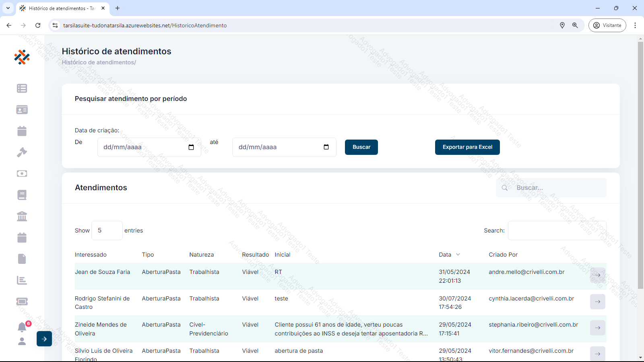Focus the Search text box above table
Image resolution: width=644 pixels, height=362 pixels.
557,230
